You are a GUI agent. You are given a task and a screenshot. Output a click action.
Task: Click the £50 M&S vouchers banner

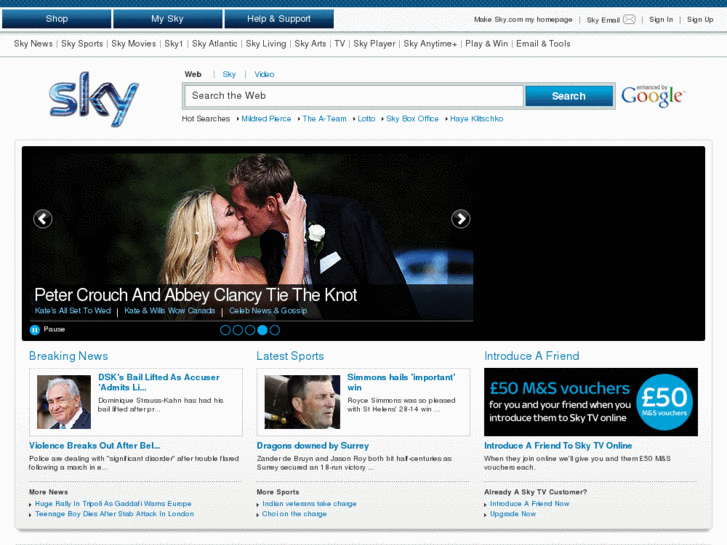point(591,402)
